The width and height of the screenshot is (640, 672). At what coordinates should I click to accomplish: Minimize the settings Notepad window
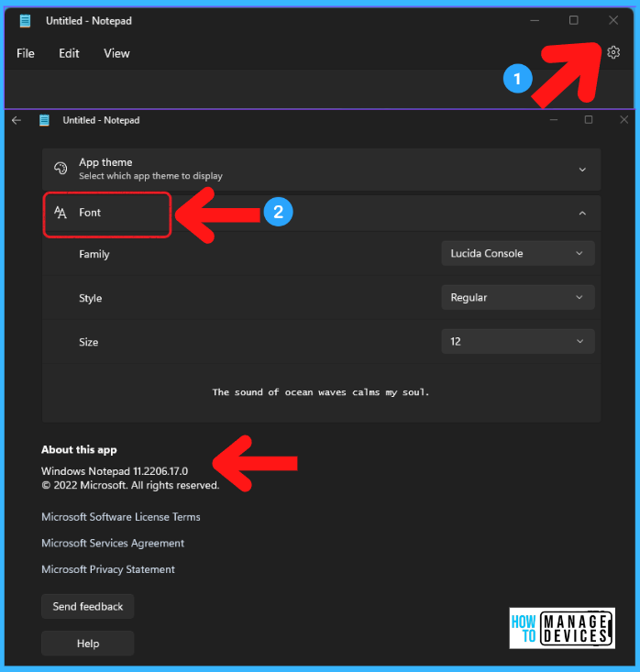coord(554,120)
